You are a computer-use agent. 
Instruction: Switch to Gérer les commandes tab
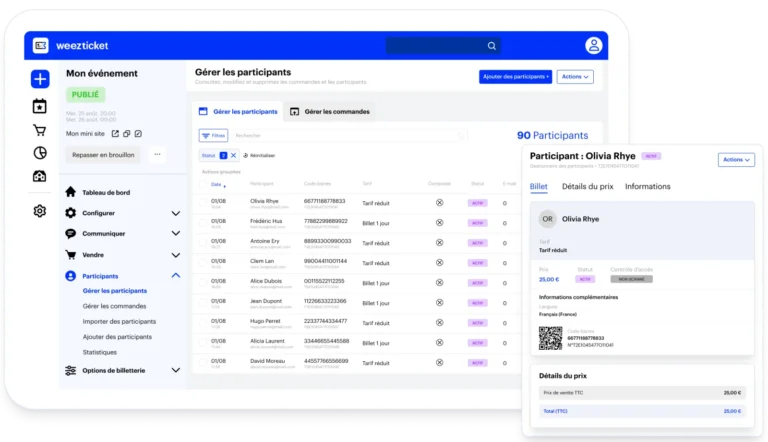point(330,111)
